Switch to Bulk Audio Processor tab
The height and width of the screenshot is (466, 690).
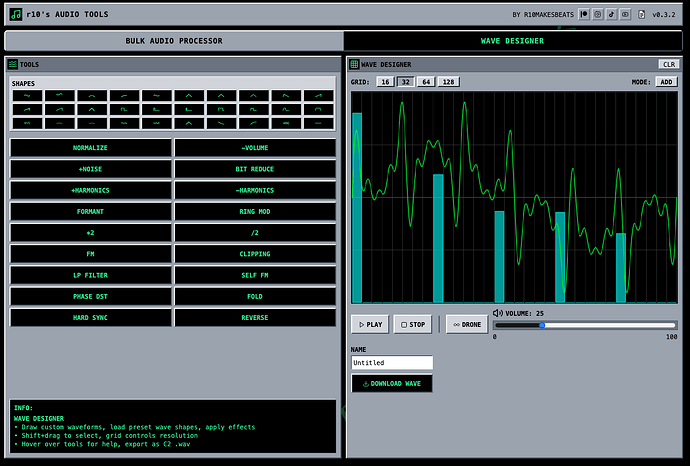tap(174, 41)
